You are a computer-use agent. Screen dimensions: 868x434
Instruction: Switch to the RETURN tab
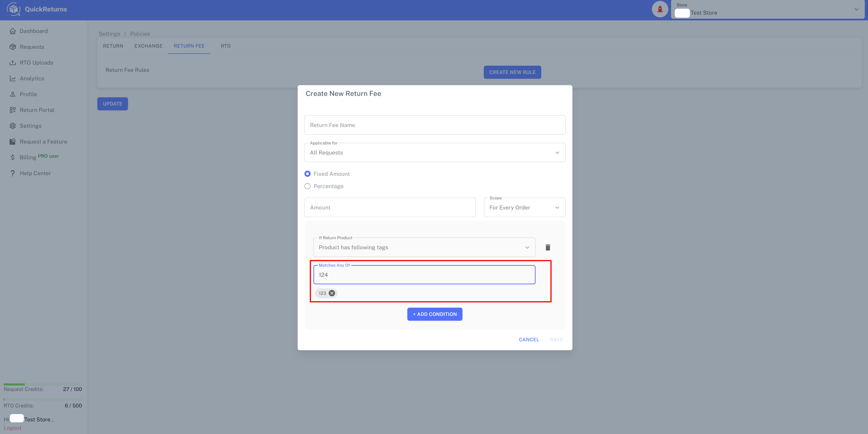[x=113, y=46]
